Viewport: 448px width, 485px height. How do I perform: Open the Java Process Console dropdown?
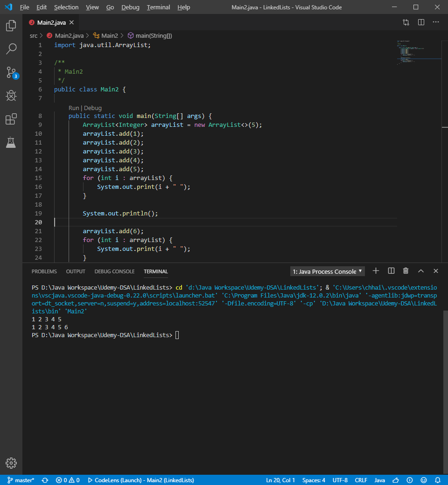click(328, 271)
